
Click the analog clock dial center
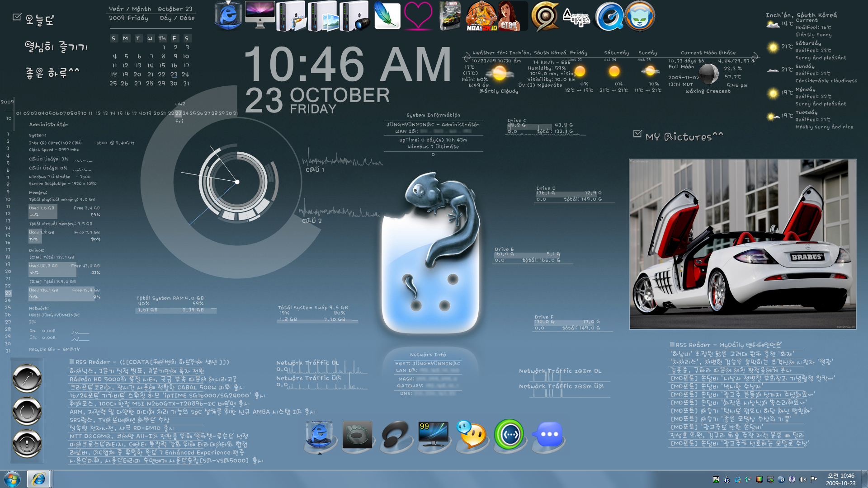pos(237,182)
